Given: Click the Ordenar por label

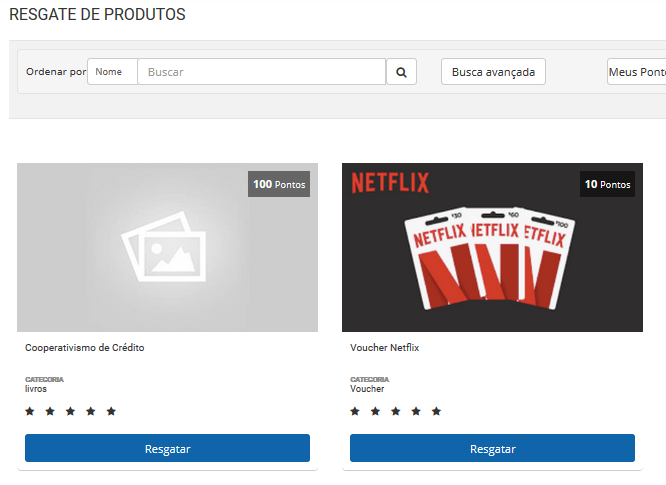Looking at the screenshot, I should click(x=56, y=72).
